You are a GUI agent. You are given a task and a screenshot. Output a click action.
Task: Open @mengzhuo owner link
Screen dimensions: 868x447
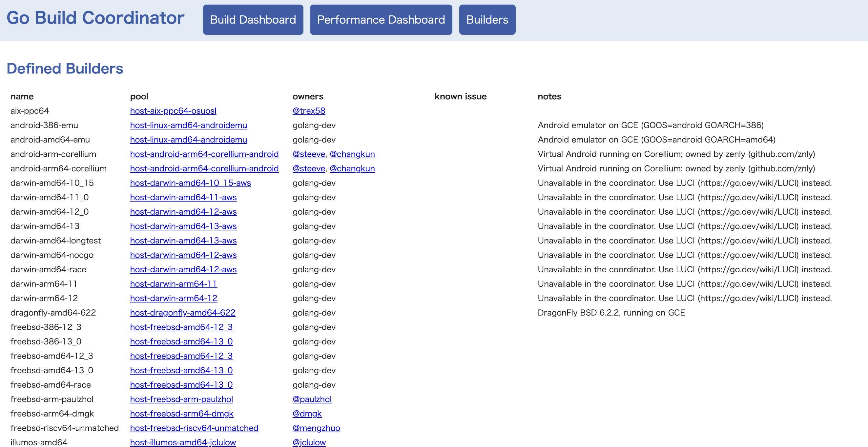pos(316,428)
